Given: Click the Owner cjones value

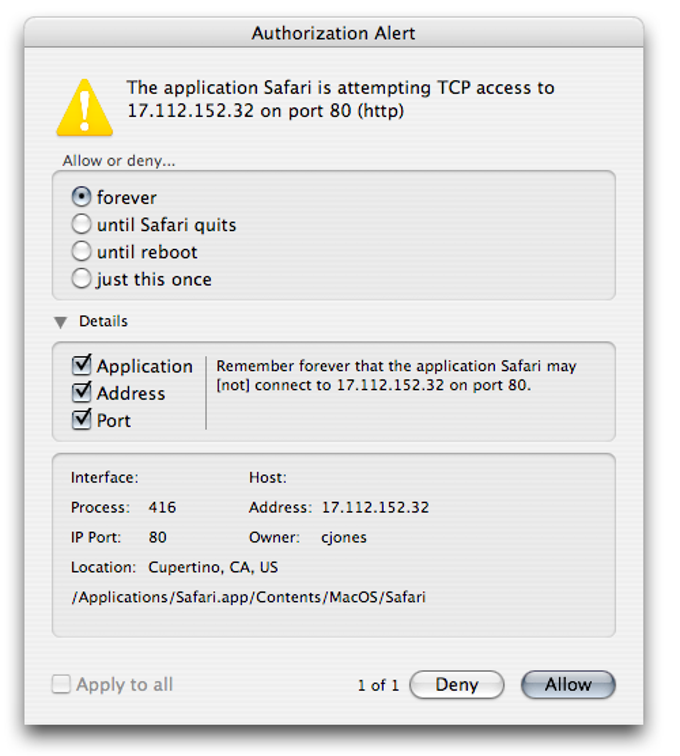Looking at the screenshot, I should coord(344,538).
